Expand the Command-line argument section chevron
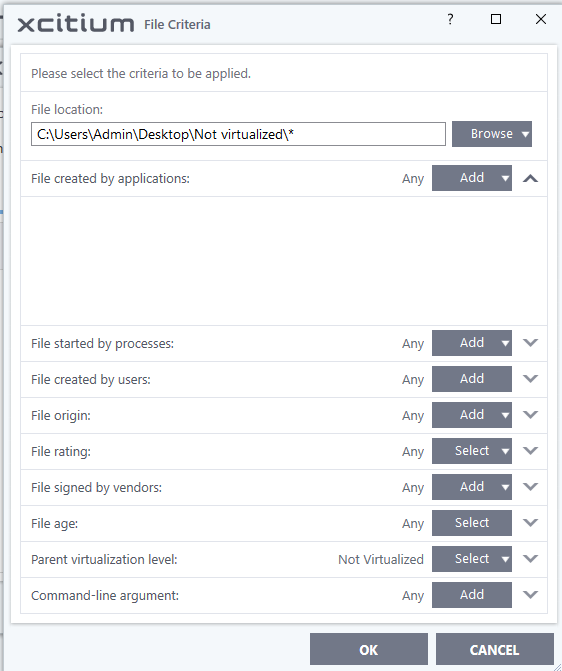This screenshot has height=671, width=562. 530,594
